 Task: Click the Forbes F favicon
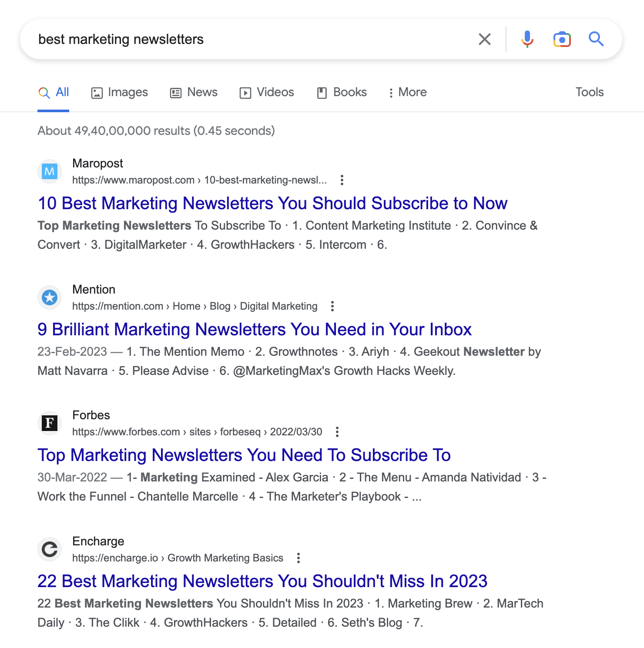(x=49, y=423)
